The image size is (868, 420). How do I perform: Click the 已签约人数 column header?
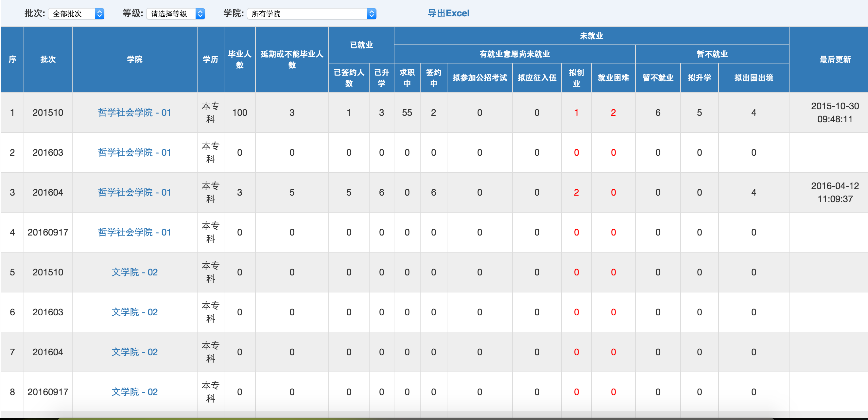(x=349, y=78)
